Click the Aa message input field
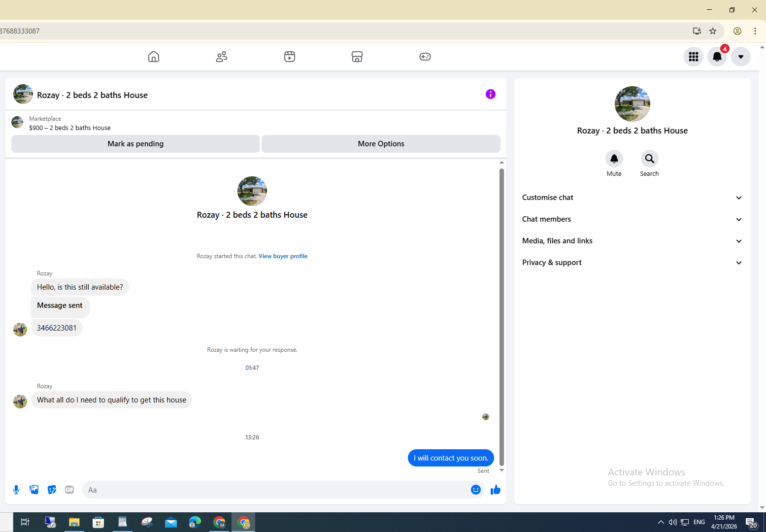The width and height of the screenshot is (766, 532). (276, 490)
